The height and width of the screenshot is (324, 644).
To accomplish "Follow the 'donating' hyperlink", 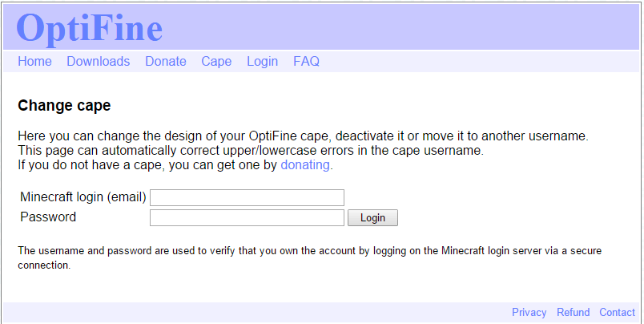I will (x=305, y=165).
